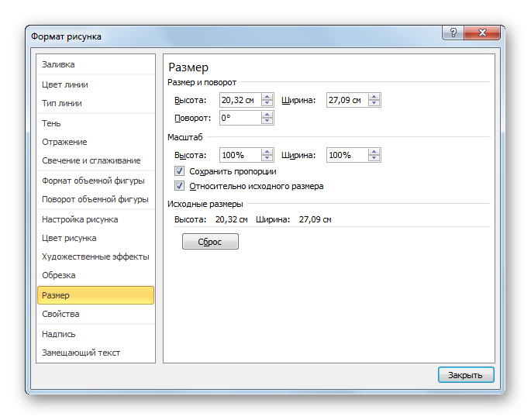Click the scale Высота 100% field
Screen dimensions: 531x420
coord(240,155)
